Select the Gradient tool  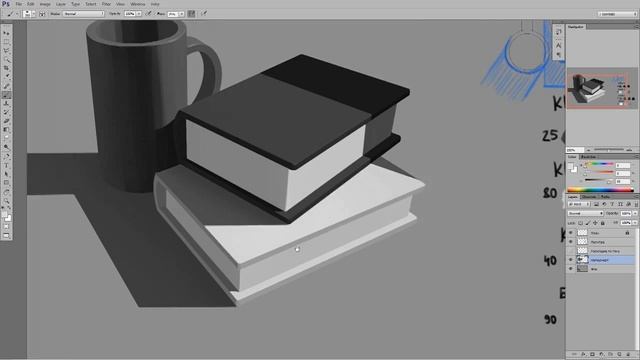(6, 130)
